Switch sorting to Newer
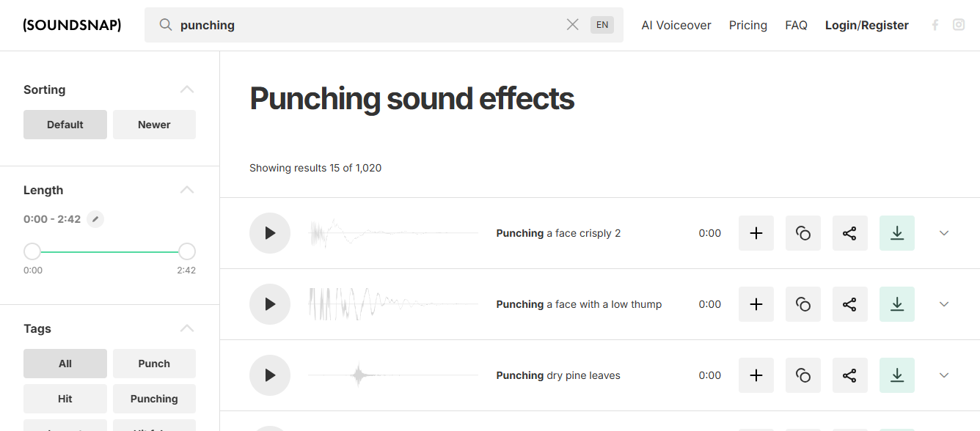 point(154,124)
